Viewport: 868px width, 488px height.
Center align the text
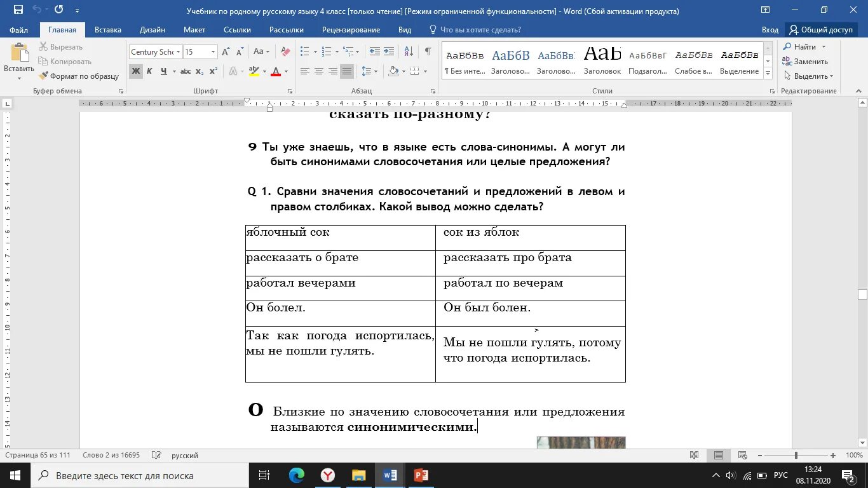319,71
